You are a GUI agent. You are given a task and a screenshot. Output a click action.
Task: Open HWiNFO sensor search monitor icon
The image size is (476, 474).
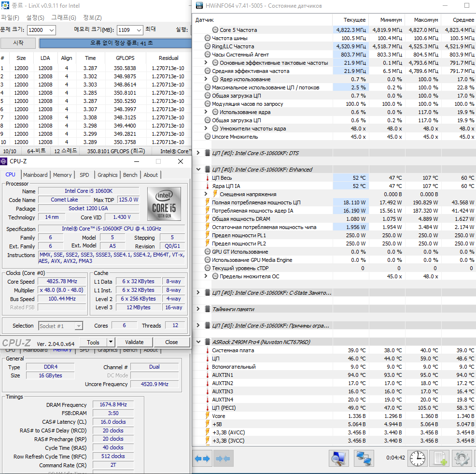[x=339, y=459]
